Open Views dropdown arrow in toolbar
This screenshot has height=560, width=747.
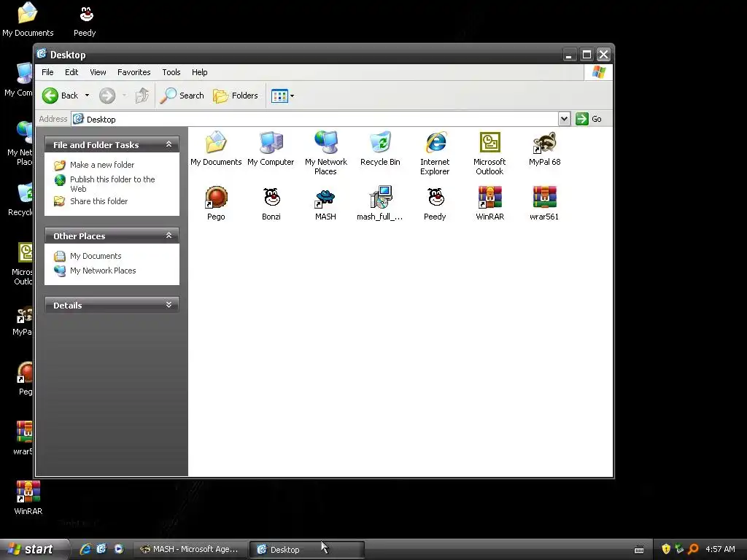(292, 96)
